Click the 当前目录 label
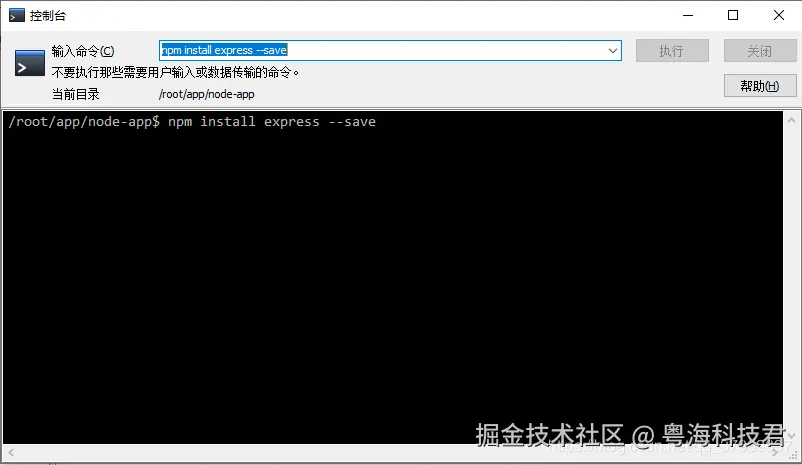Screen dimensions: 802x465 tap(75, 94)
